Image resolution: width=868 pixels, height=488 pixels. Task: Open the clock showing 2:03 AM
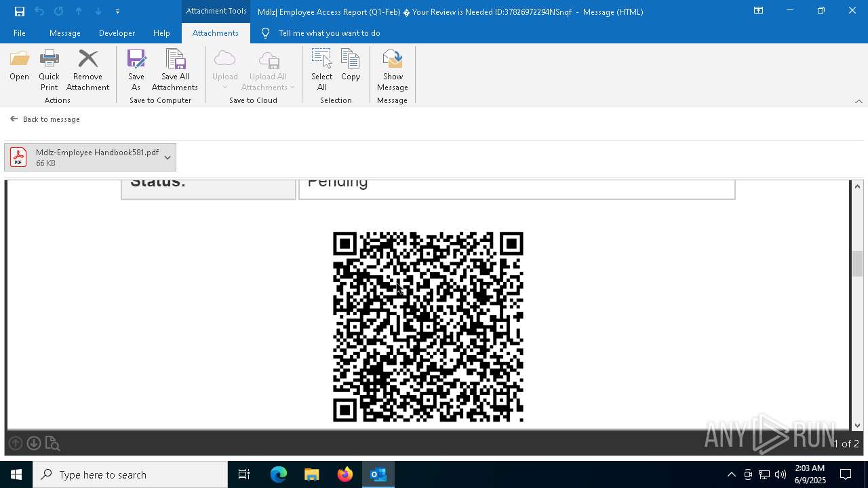coord(810,474)
